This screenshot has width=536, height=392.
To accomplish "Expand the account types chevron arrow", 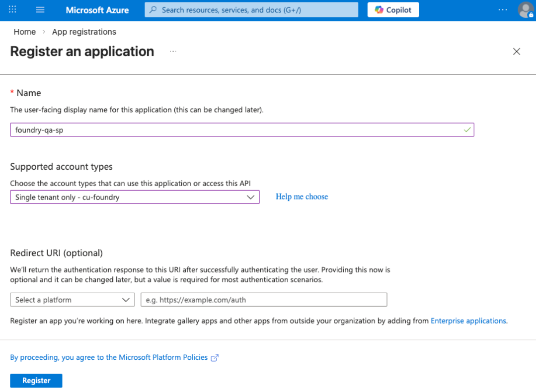I will [x=250, y=196].
